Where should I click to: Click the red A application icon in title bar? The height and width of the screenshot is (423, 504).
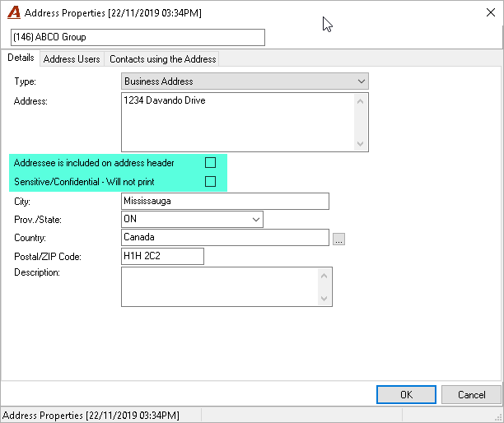14,13
